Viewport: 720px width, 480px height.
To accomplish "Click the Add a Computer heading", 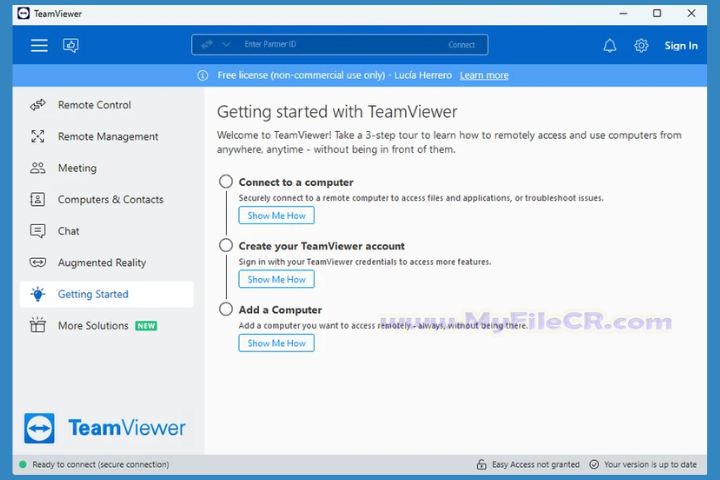I will pos(280,310).
